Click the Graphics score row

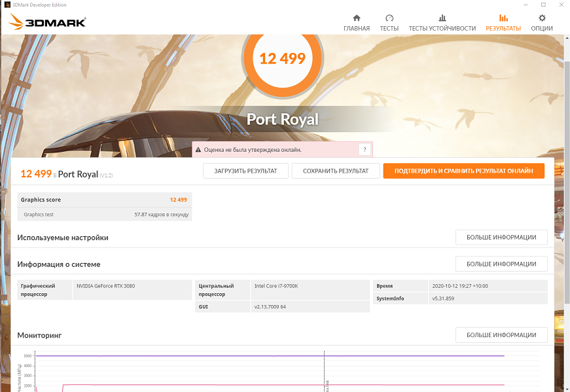[x=104, y=200]
